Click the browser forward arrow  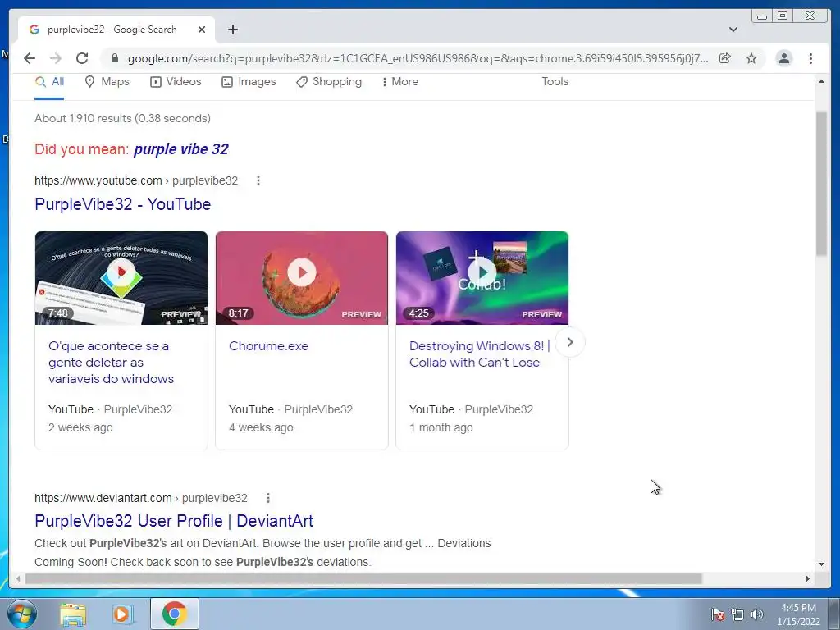(56, 58)
